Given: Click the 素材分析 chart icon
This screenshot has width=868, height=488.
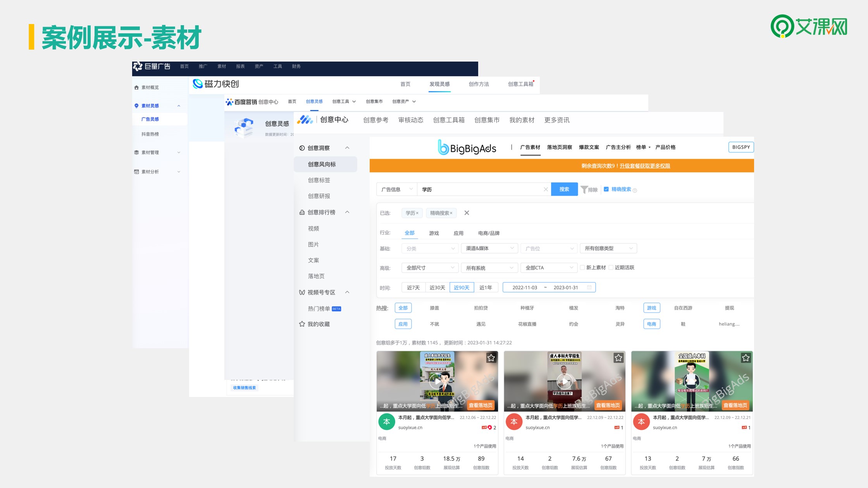Looking at the screenshot, I should (x=136, y=172).
